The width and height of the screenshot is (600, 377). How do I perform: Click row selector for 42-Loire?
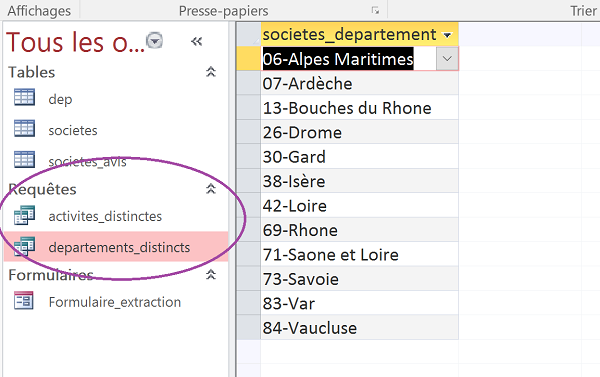(249, 206)
